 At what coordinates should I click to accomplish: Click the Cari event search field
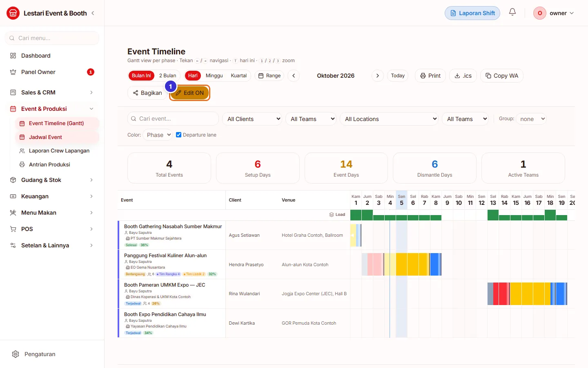(173, 119)
